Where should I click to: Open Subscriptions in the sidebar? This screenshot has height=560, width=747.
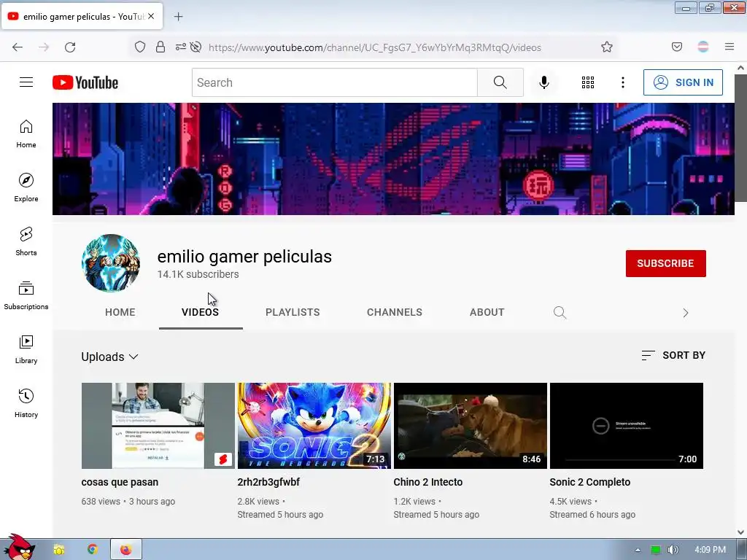[x=26, y=295]
